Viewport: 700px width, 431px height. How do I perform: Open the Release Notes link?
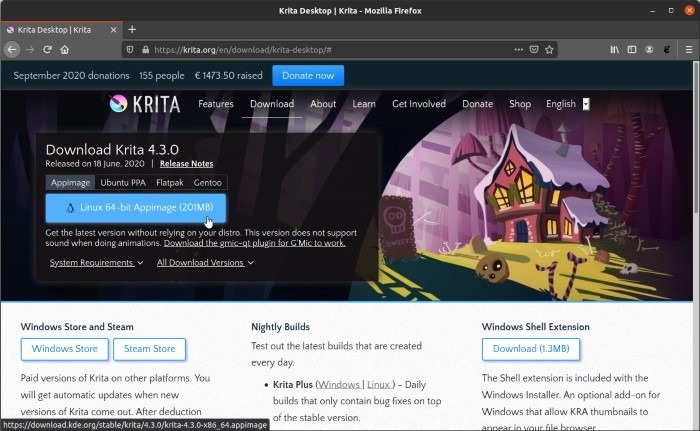[x=186, y=163]
